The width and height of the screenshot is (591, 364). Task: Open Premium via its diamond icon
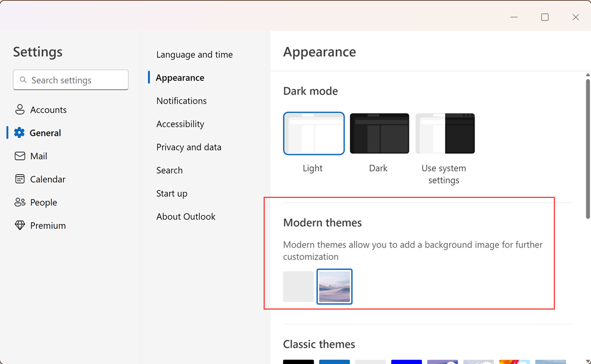[20, 225]
